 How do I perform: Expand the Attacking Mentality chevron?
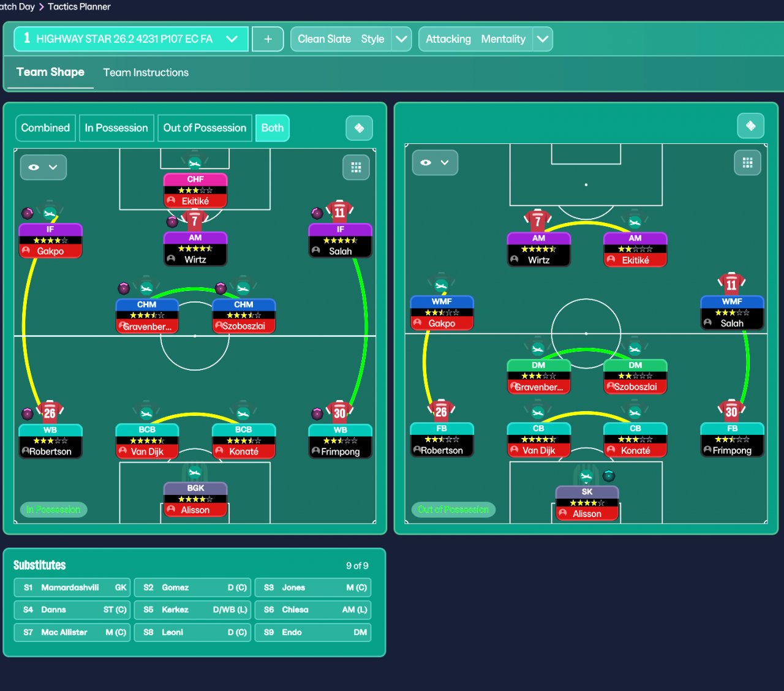543,39
